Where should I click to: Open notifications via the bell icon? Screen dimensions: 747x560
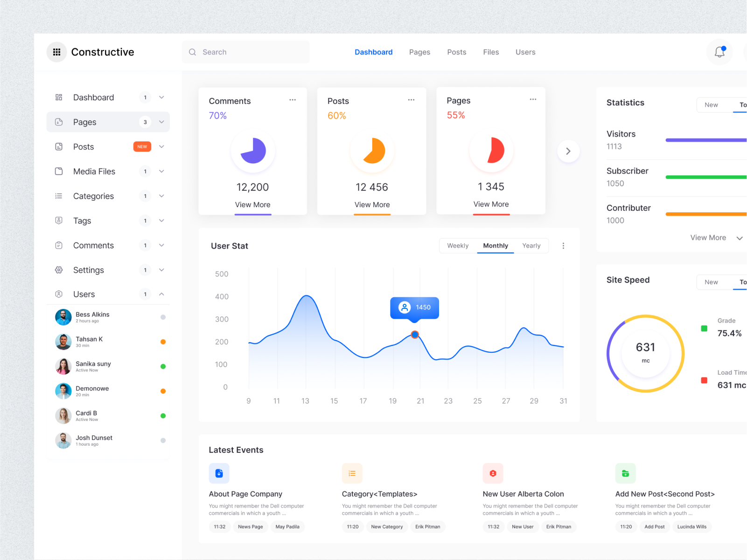(x=719, y=52)
